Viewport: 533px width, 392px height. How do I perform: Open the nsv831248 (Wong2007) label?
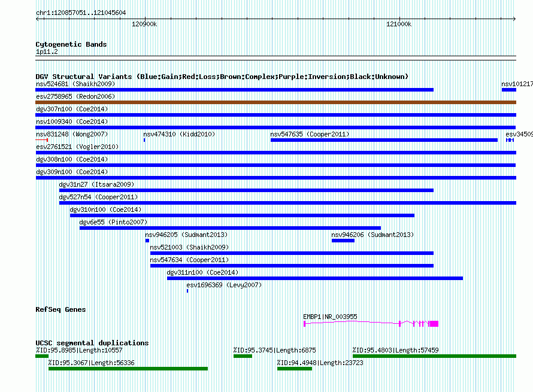(x=72, y=134)
